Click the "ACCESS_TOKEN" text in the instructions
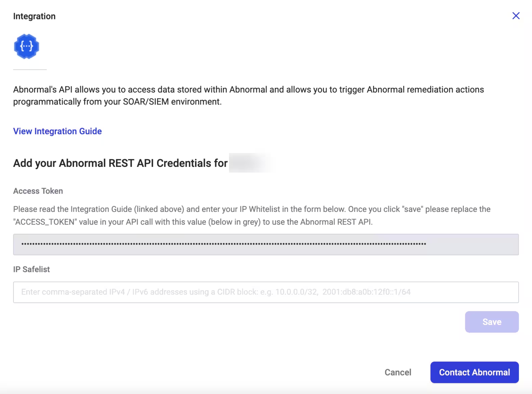The image size is (532, 394). pyautogui.click(x=45, y=222)
